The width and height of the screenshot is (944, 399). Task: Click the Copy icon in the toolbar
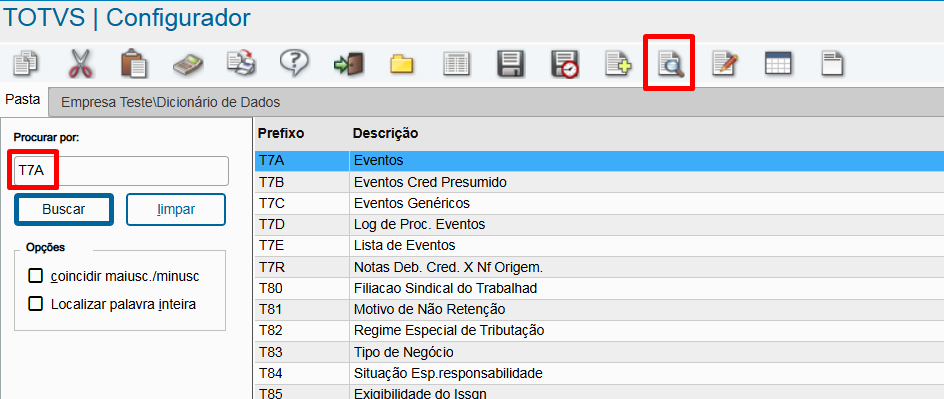tap(26, 63)
